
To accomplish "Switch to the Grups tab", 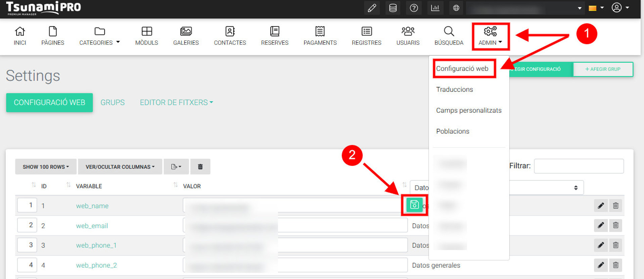I will tap(112, 103).
